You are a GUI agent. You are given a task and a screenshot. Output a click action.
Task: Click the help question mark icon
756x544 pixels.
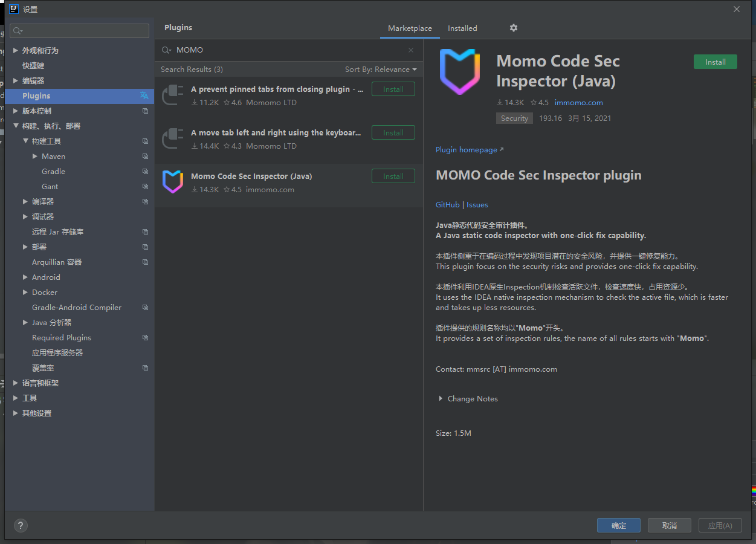[x=21, y=525]
